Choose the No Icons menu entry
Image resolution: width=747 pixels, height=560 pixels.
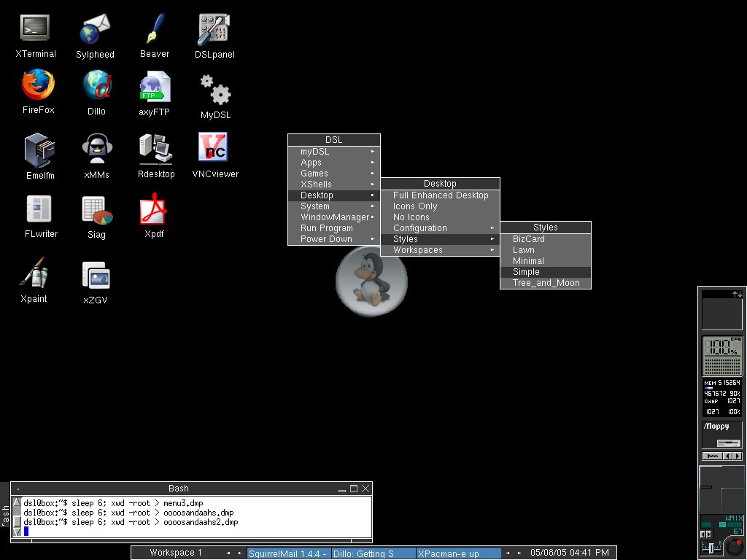[440, 217]
